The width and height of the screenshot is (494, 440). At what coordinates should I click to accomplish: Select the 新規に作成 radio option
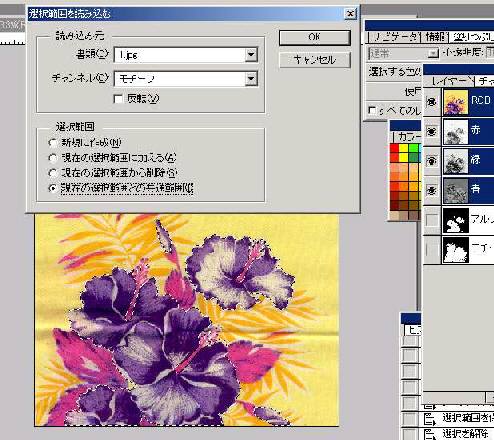53,143
